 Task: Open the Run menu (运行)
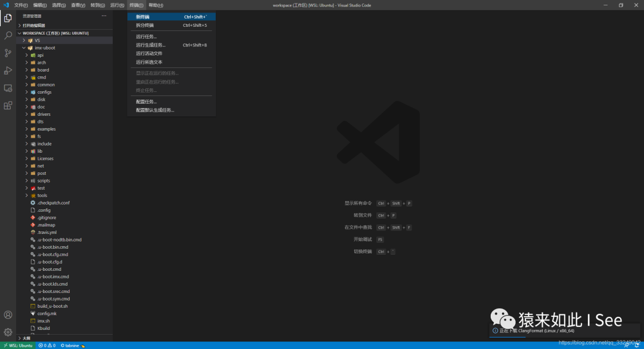[x=117, y=5]
